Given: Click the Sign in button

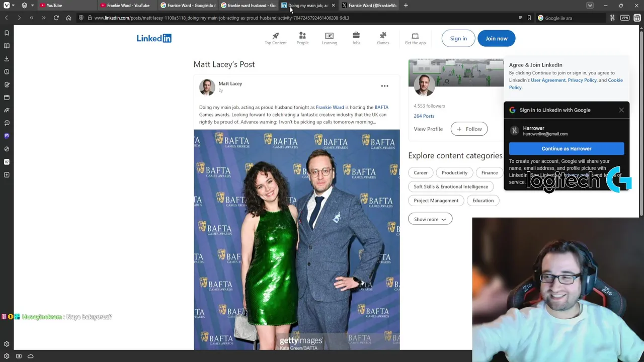Looking at the screenshot, I should [x=458, y=38].
